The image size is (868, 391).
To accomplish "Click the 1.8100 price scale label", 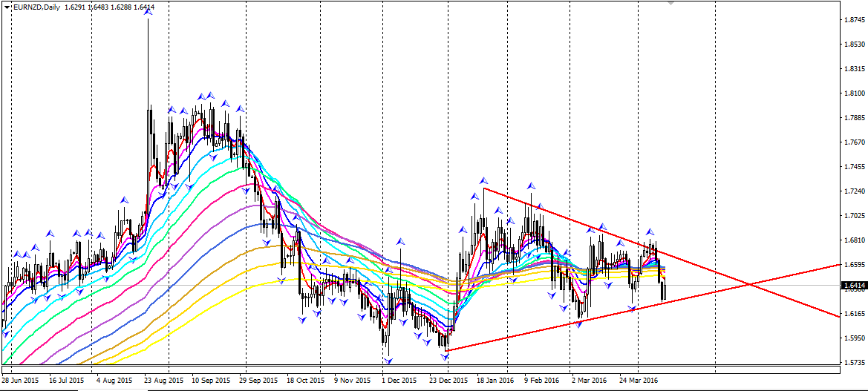I will coord(854,93).
